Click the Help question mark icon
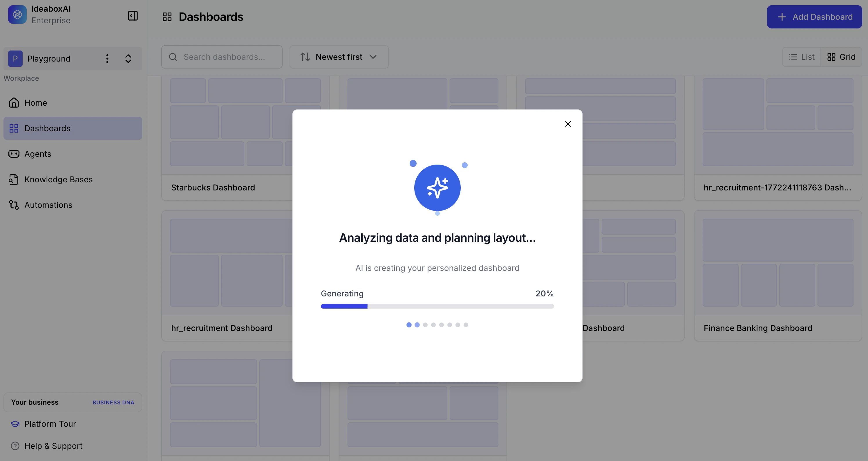 [15, 446]
